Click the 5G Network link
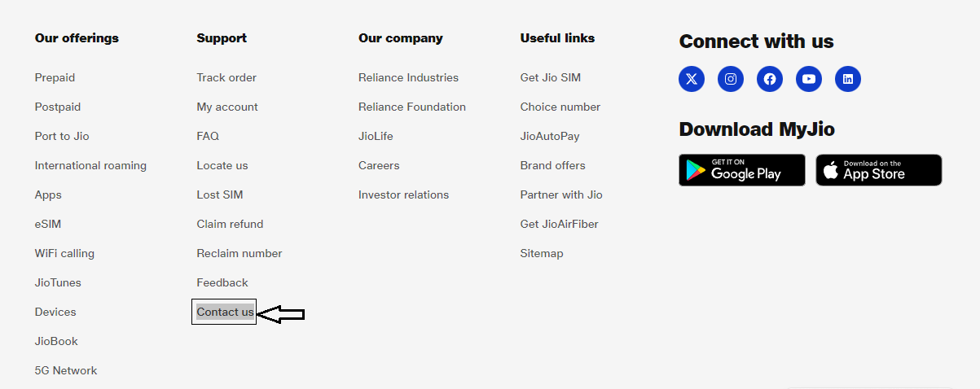Screen dimensions: 980x389 pos(66,370)
